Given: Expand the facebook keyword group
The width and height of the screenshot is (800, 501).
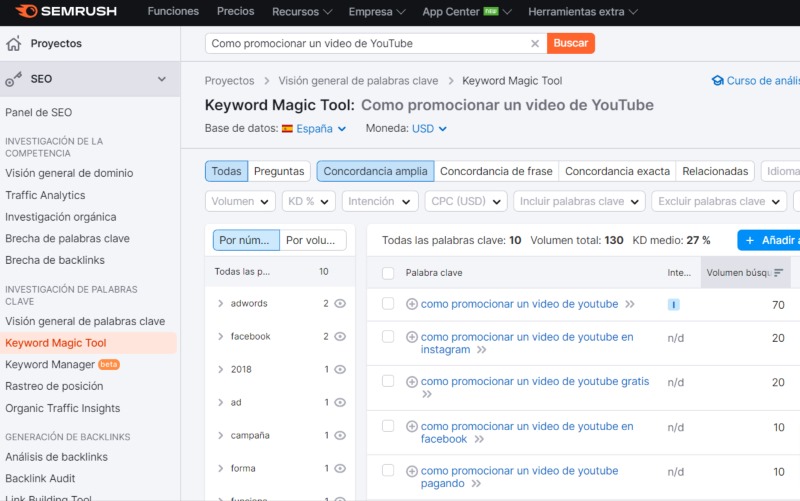Looking at the screenshot, I should (220, 336).
